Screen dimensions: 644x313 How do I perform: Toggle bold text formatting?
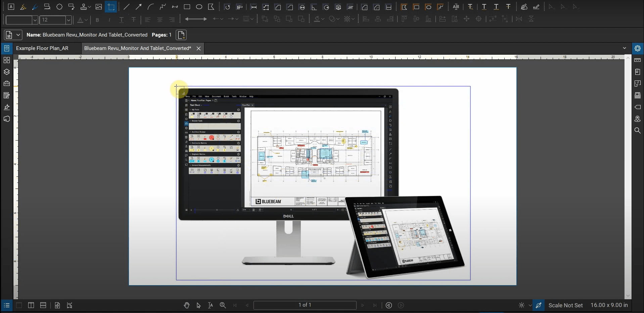click(x=97, y=20)
